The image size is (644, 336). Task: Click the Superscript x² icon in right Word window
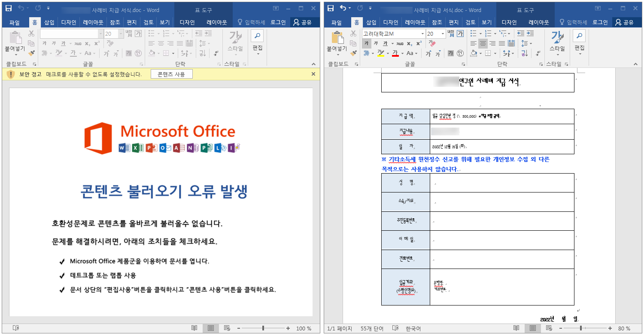[419, 43]
